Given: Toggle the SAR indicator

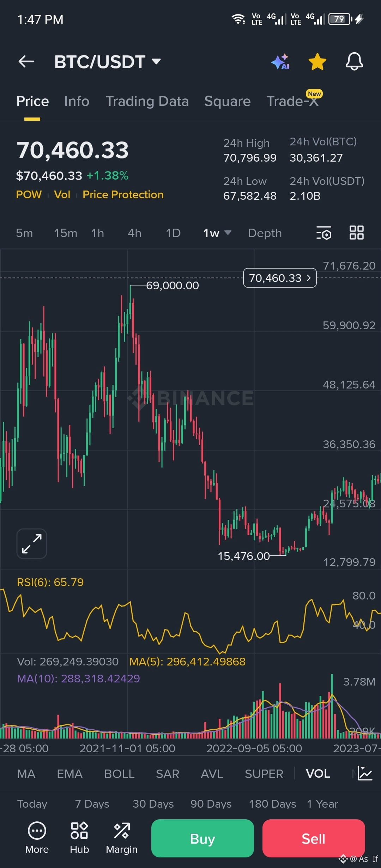Looking at the screenshot, I should pyautogui.click(x=168, y=773).
